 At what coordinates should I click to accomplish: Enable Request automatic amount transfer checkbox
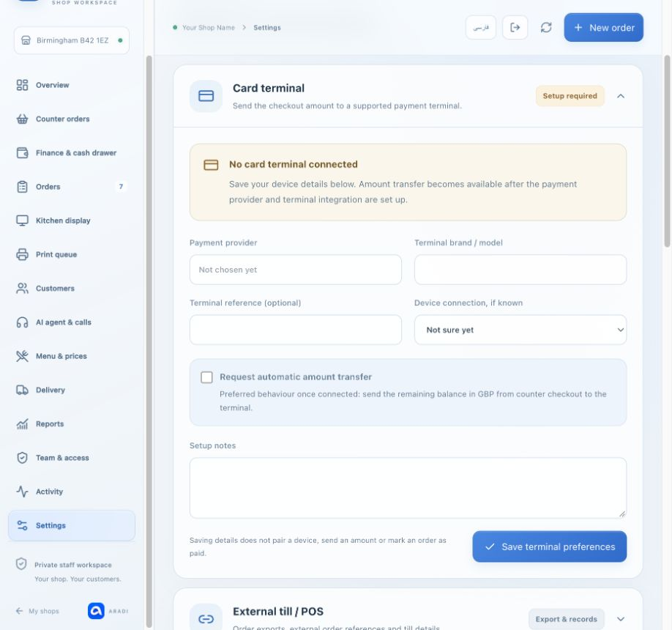206,377
